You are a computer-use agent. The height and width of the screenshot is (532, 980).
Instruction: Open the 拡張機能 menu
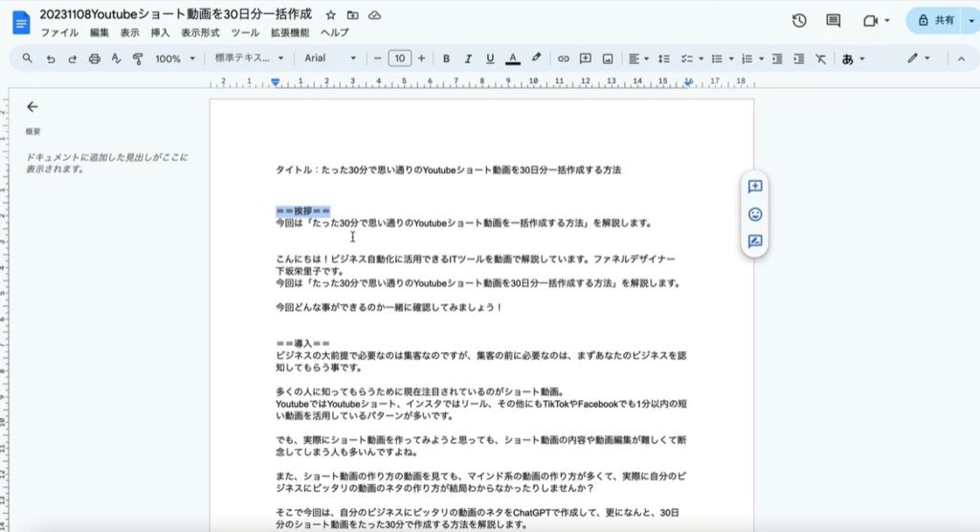pyautogui.click(x=290, y=33)
